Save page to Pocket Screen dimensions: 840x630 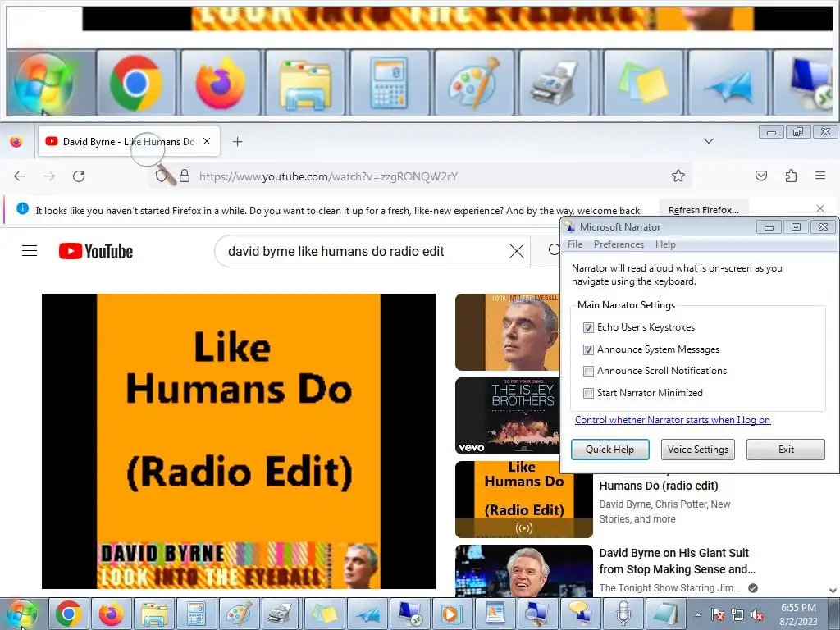761,176
